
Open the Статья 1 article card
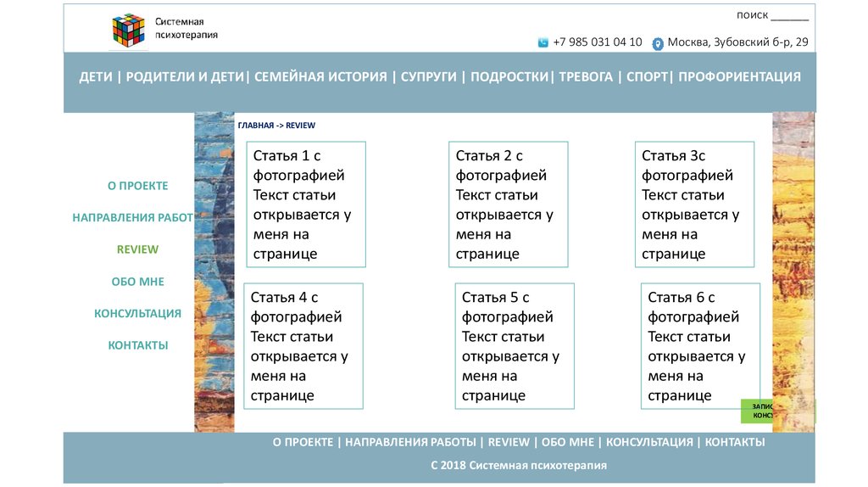306,204
